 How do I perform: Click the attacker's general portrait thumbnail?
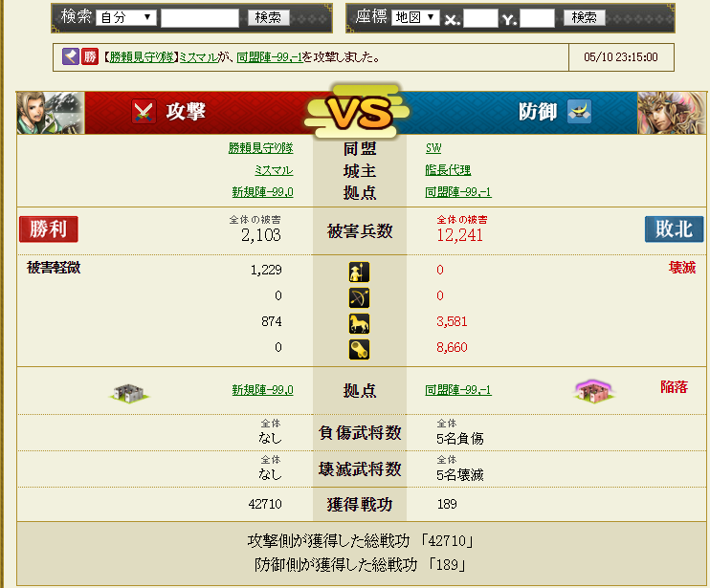click(51, 113)
